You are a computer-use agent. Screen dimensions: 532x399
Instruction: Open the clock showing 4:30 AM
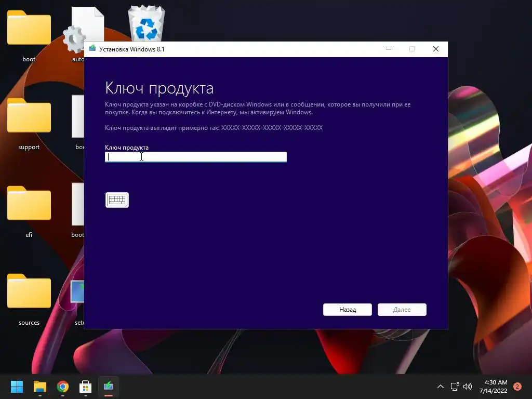pyautogui.click(x=494, y=387)
